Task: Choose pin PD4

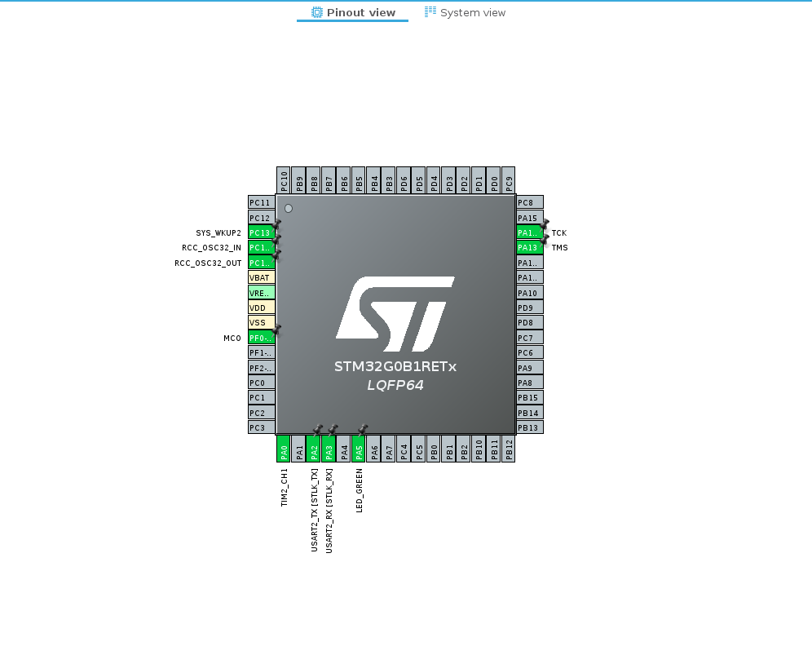Action: tap(434, 180)
